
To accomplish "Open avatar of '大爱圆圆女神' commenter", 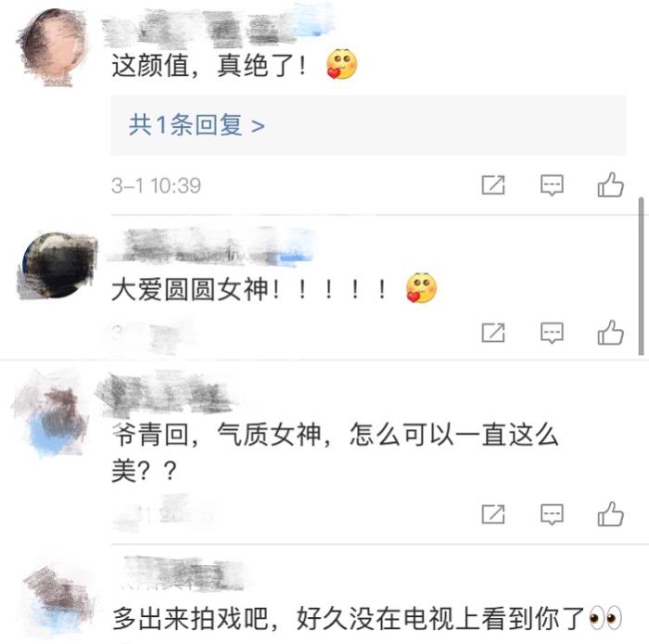I will [x=57, y=265].
